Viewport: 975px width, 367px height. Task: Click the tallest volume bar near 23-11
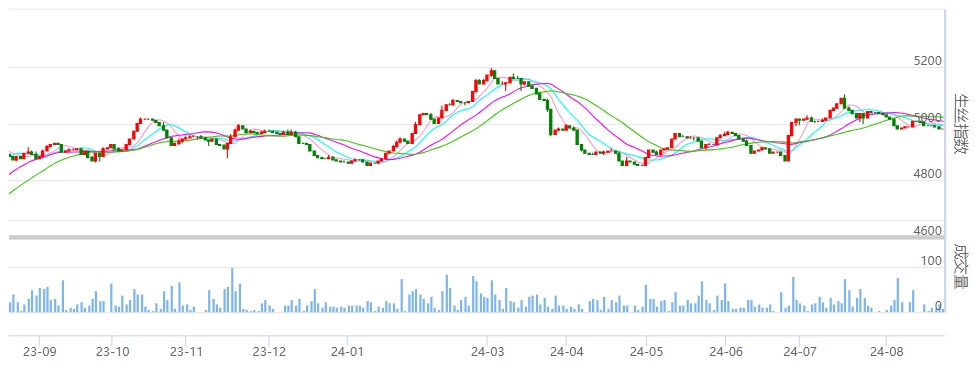point(232,290)
